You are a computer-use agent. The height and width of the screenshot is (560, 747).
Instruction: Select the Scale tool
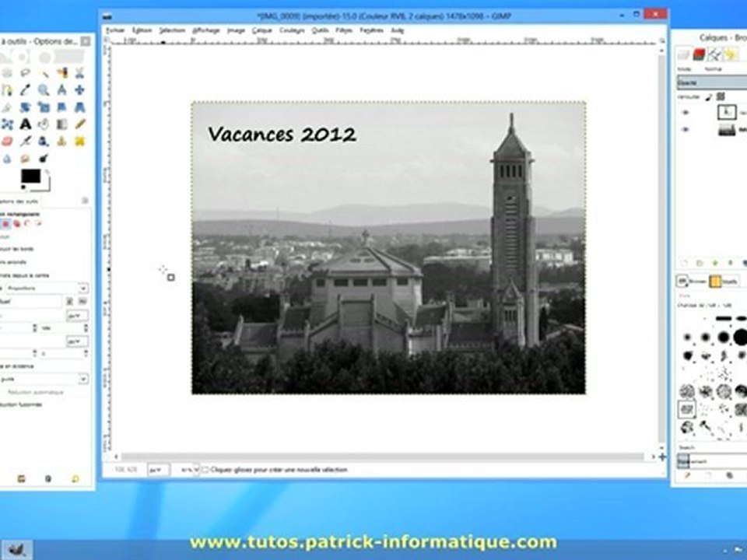coord(44,107)
